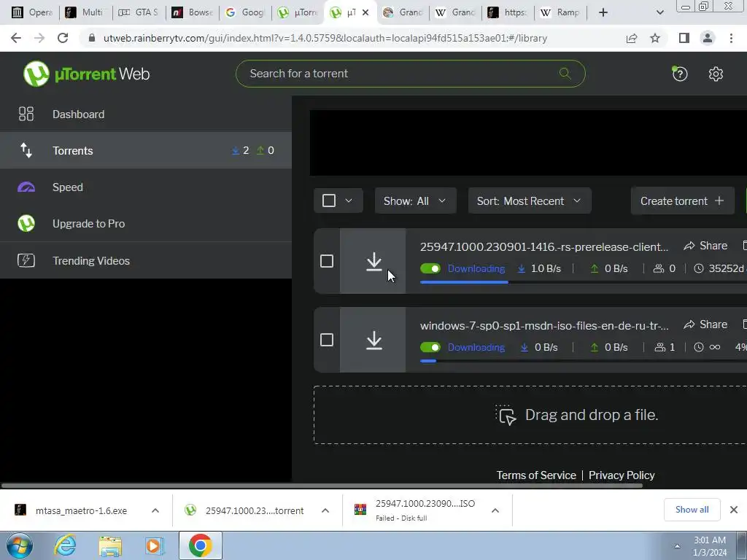Viewport: 747px width, 560px height.
Task: Open the Show: All filter dropdown
Action: tap(415, 201)
